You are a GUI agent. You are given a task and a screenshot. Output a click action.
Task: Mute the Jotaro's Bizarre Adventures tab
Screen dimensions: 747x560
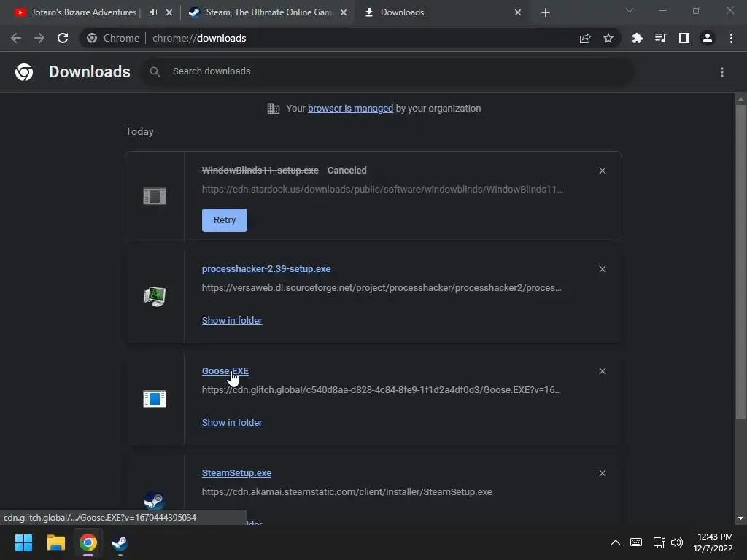[153, 12]
